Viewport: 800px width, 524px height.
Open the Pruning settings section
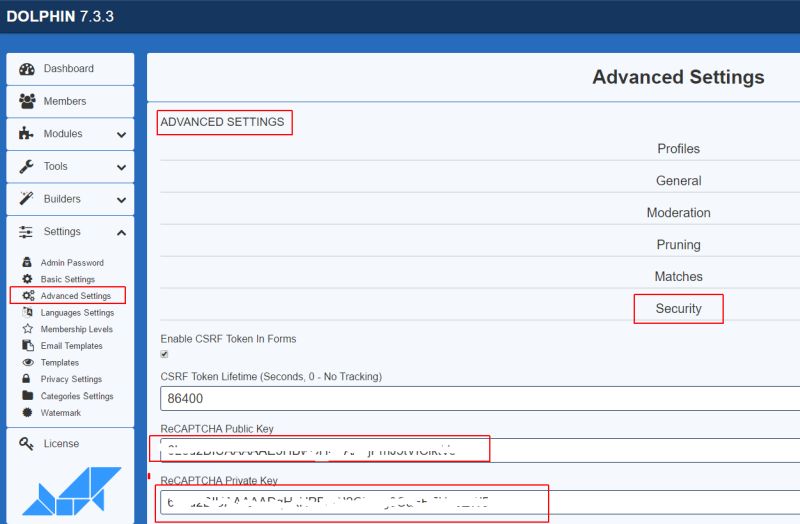678,245
